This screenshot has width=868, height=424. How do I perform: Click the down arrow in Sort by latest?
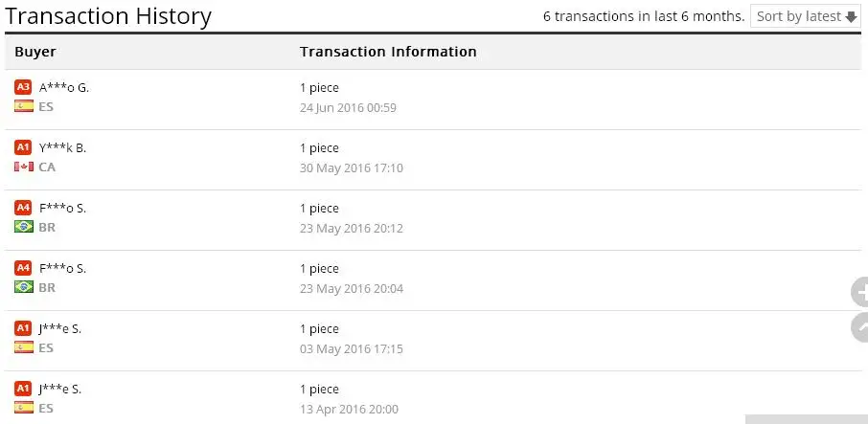[x=852, y=16]
